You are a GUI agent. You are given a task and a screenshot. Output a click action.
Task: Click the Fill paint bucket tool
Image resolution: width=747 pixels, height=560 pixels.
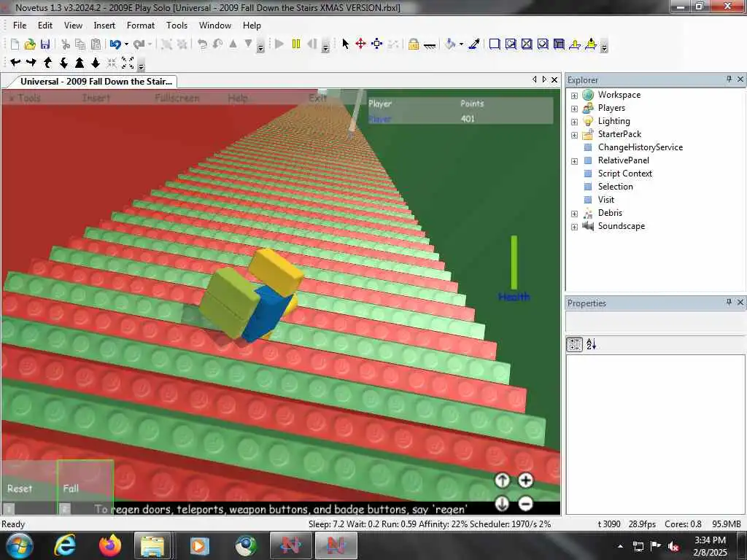point(450,44)
